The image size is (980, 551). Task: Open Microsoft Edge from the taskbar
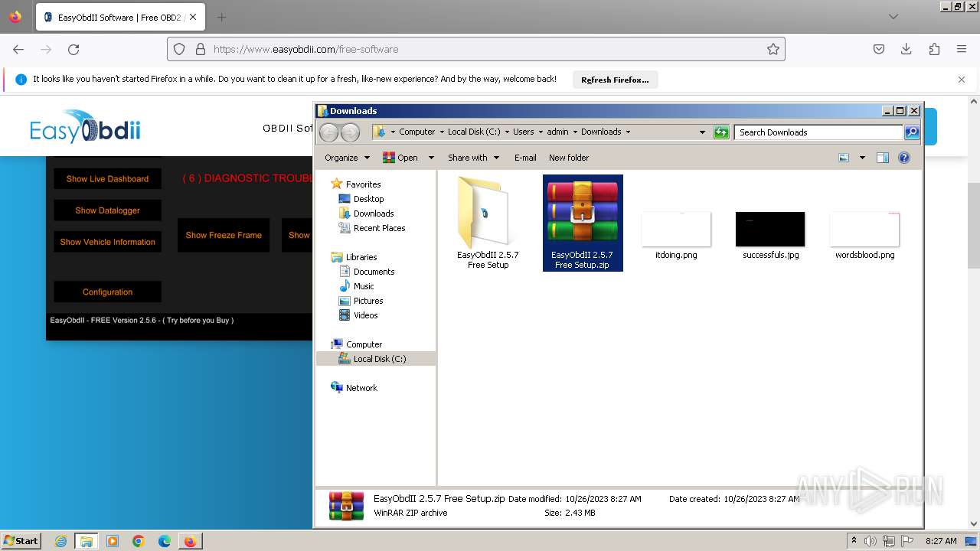[x=165, y=541]
